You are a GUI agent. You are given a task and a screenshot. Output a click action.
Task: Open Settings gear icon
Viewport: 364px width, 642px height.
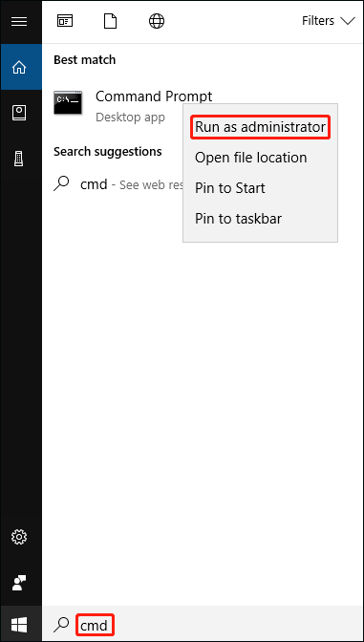(19, 536)
